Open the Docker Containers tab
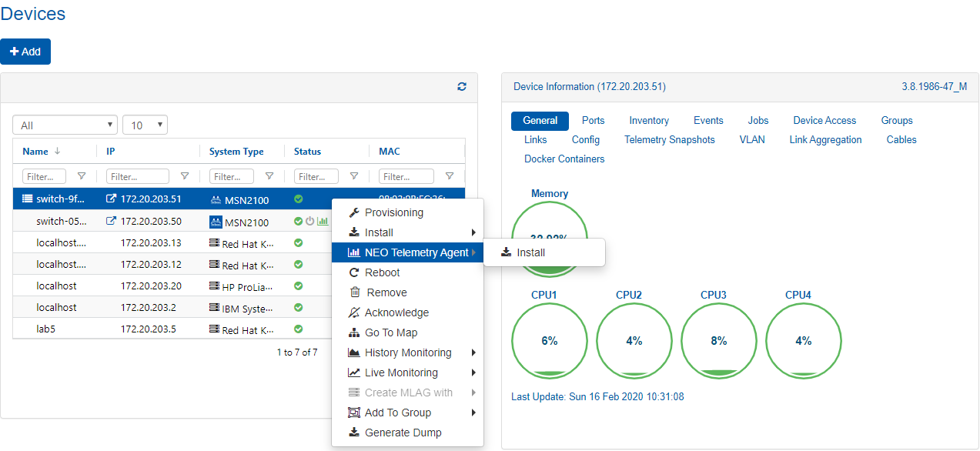 coord(564,159)
